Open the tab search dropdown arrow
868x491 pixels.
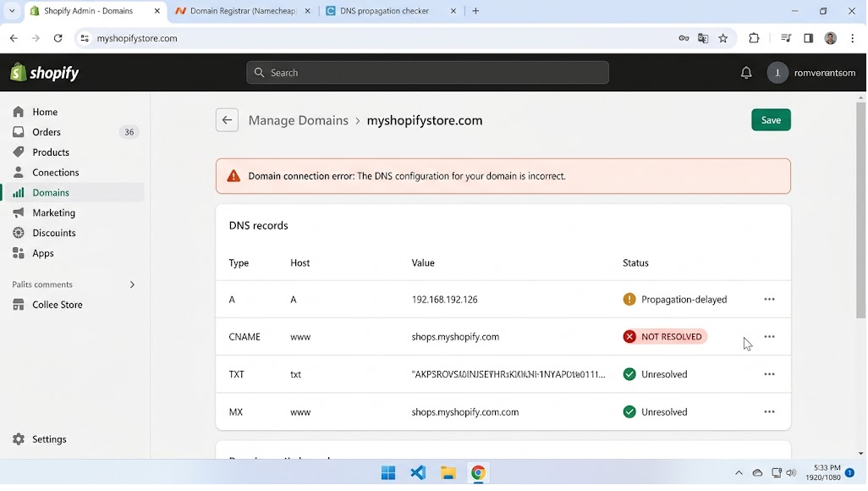(x=12, y=10)
